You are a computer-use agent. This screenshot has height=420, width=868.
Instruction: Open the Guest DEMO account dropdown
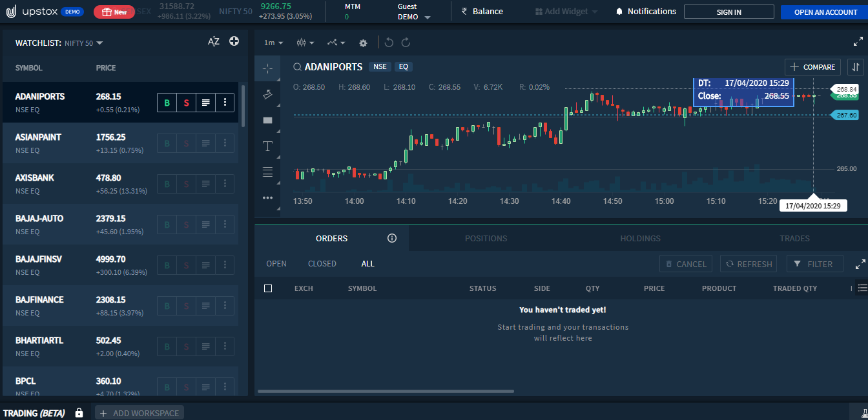pos(414,12)
